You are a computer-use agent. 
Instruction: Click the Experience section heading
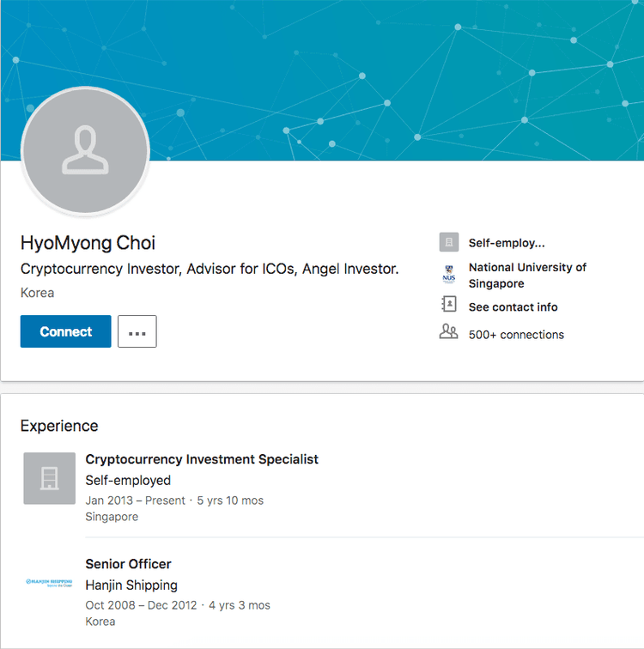(59, 426)
